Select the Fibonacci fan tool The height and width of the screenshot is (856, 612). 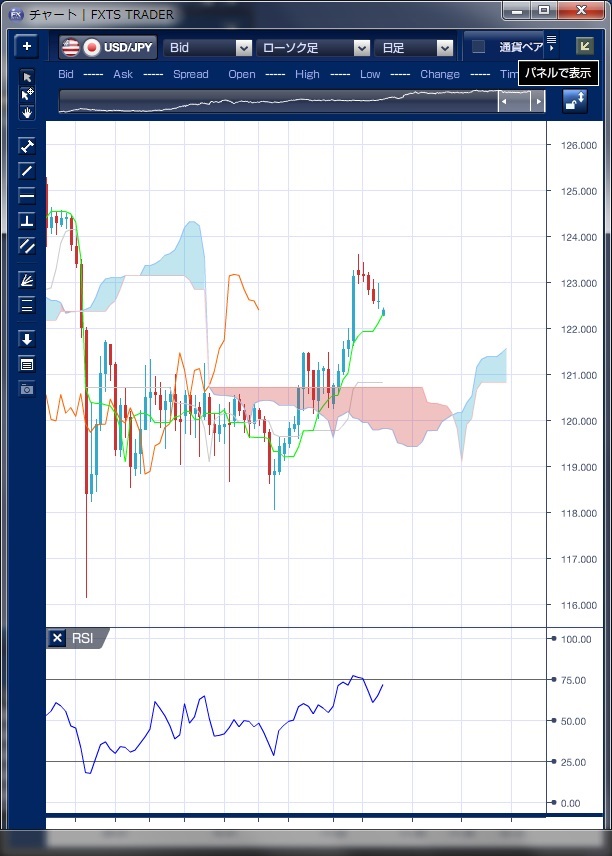[27, 281]
